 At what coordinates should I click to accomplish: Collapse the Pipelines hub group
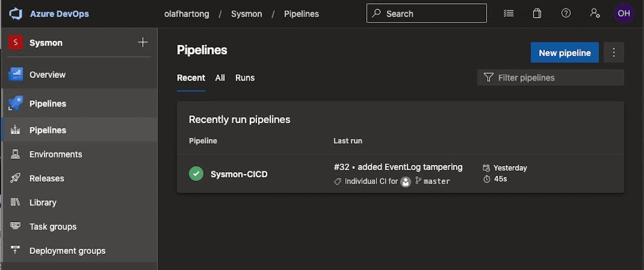coord(78,104)
